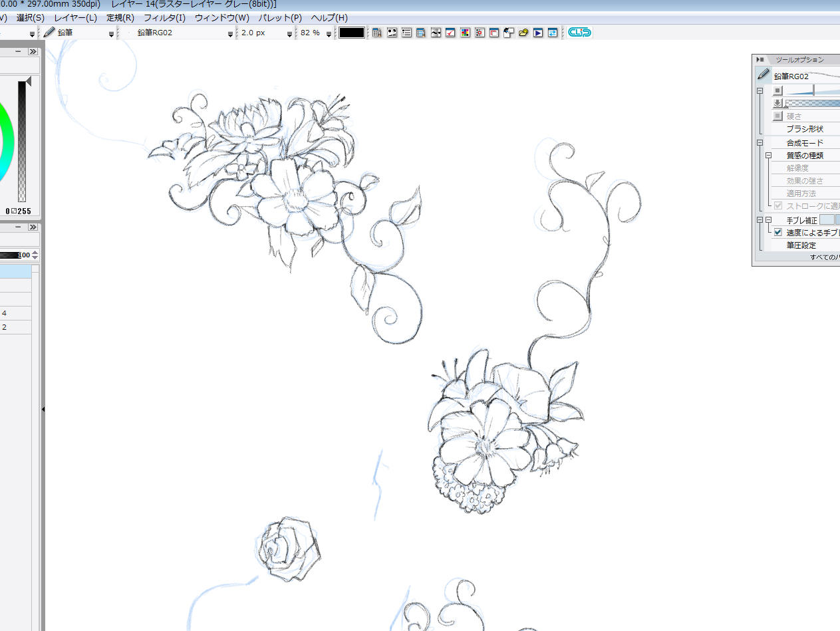The width and height of the screenshot is (840, 631).
Task: Uncheck the 速度による手ブレ checkbox
Action: click(x=777, y=233)
